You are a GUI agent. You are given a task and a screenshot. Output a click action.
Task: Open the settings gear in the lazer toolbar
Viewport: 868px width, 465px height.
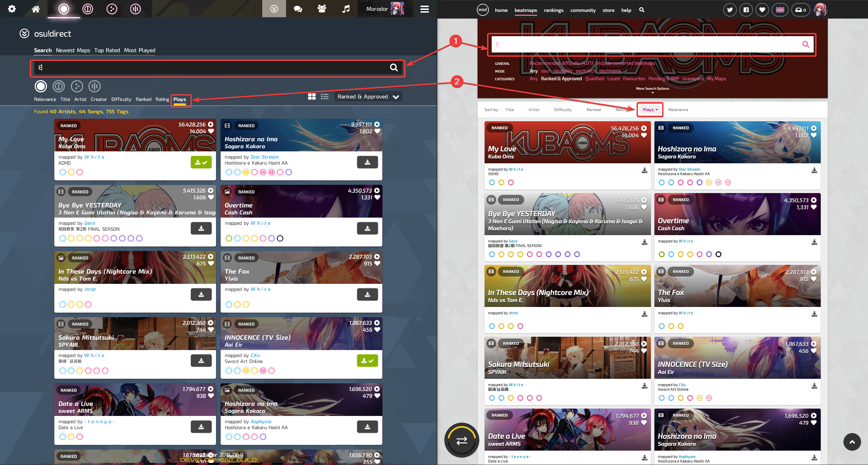[12, 9]
